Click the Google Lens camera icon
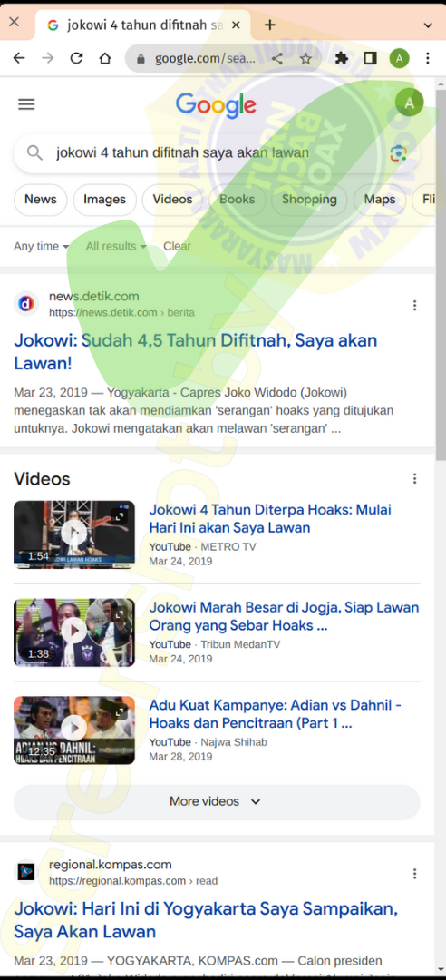The height and width of the screenshot is (980, 446). [x=399, y=153]
